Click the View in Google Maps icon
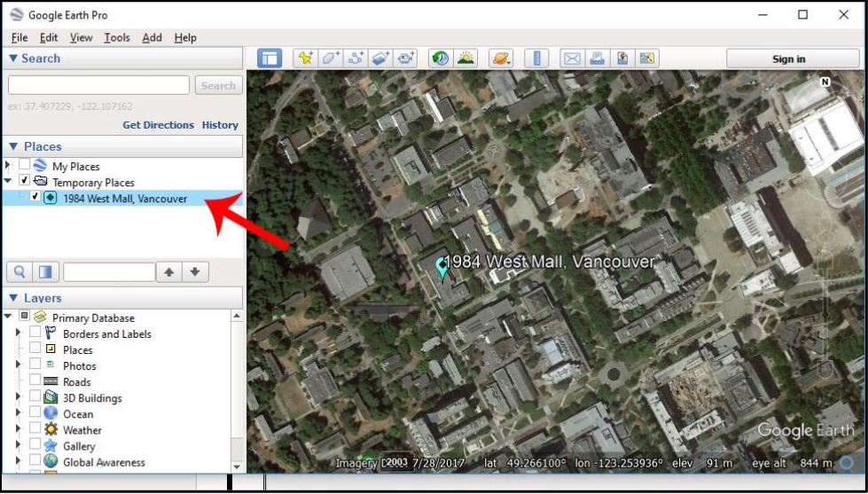 pyautogui.click(x=646, y=59)
